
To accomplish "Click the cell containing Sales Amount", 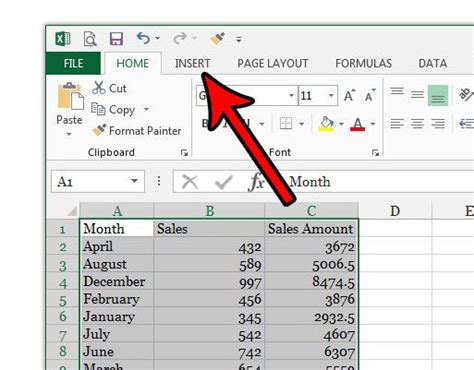I will 311,228.
